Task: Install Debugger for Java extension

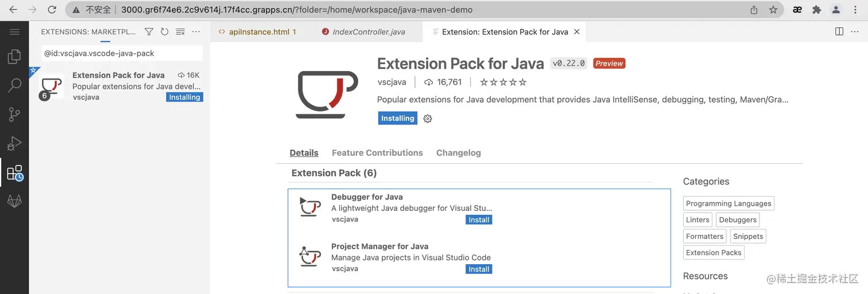Action: [479, 220]
